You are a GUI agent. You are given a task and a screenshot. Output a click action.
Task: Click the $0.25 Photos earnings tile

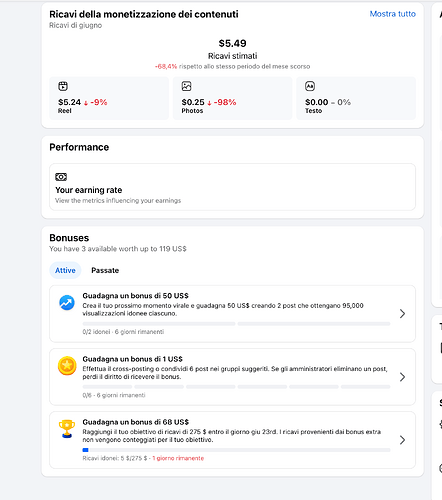232,98
